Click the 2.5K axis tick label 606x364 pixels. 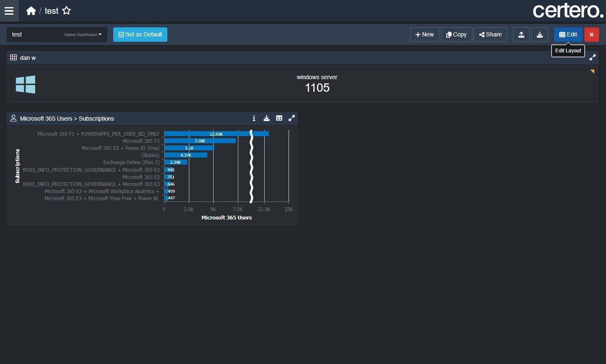[x=189, y=209]
